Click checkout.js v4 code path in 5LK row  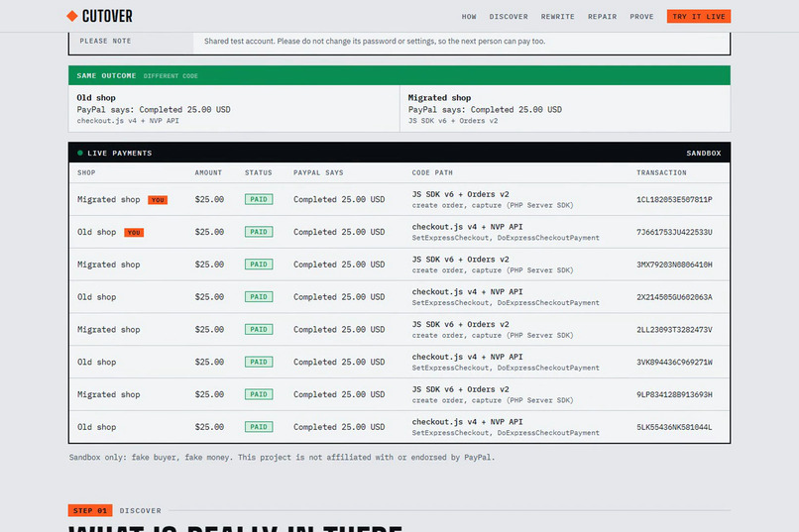(467, 422)
